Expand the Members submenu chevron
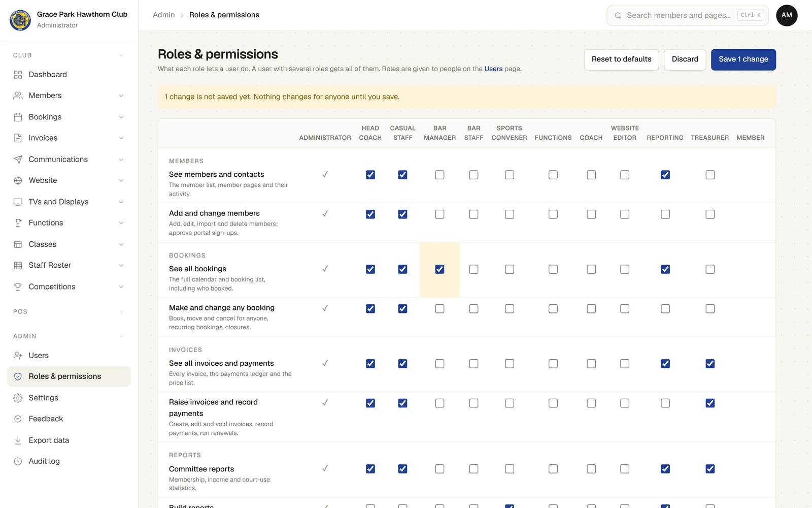Screen dimensions: 812x508 pos(121,96)
